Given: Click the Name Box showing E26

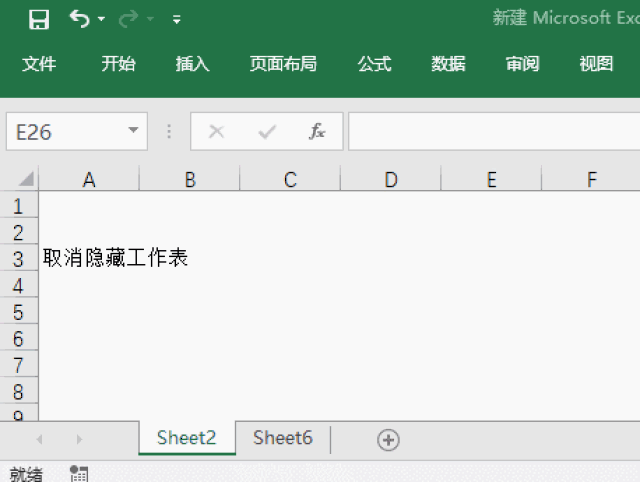Looking at the screenshot, I should (x=77, y=131).
